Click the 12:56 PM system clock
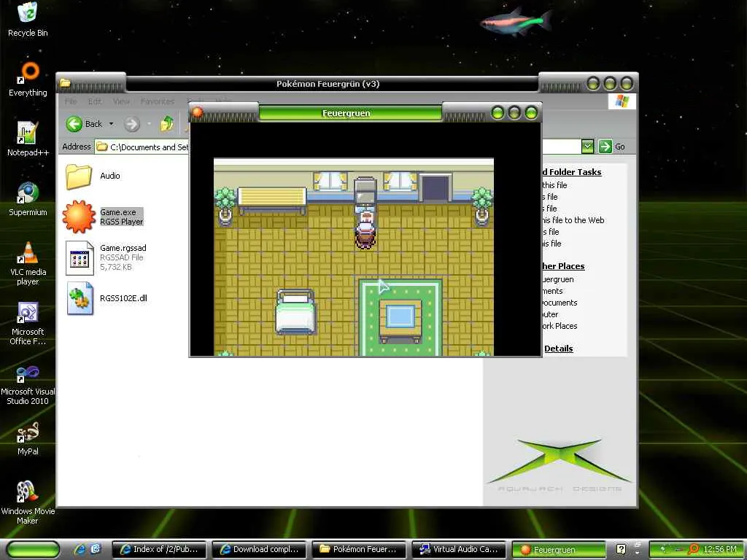This screenshot has width=747, height=560. click(720, 549)
